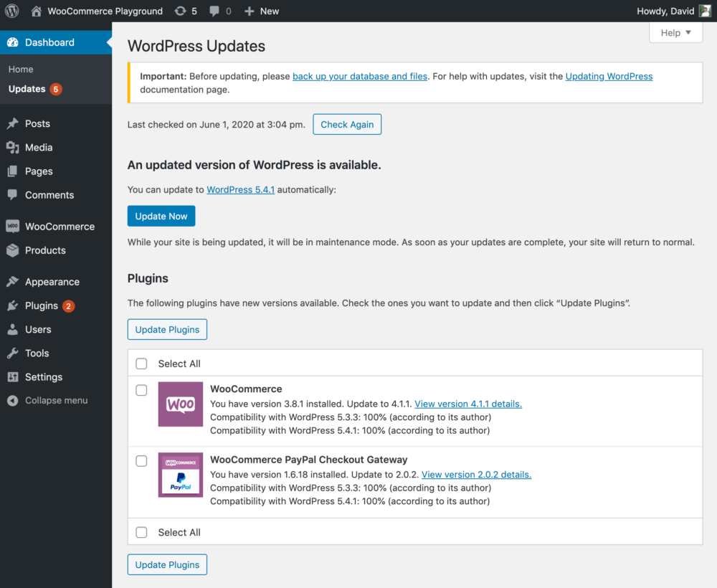This screenshot has height=588, width=717.
Task: Select Updates in the Dashboard submenu
Action: click(x=28, y=89)
